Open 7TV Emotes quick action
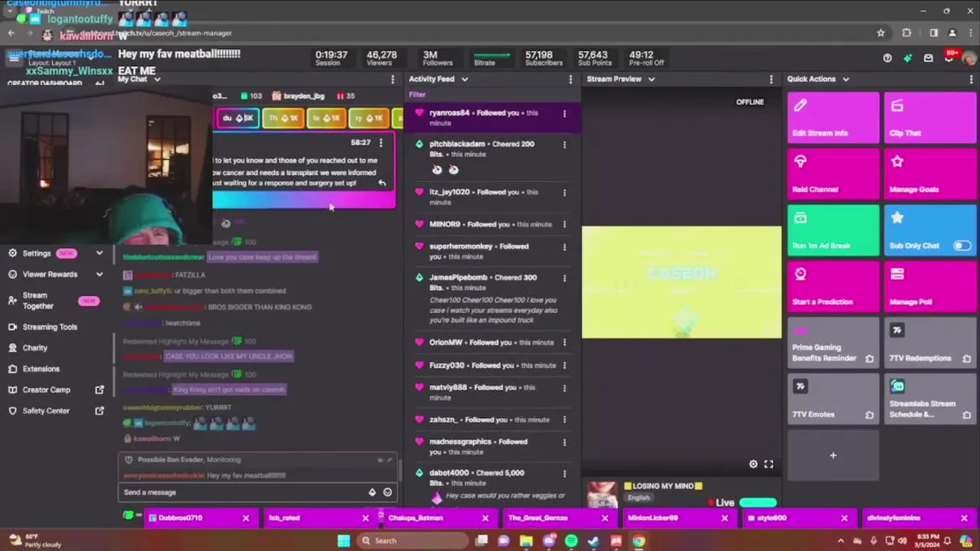The height and width of the screenshot is (551, 980). 833,399
